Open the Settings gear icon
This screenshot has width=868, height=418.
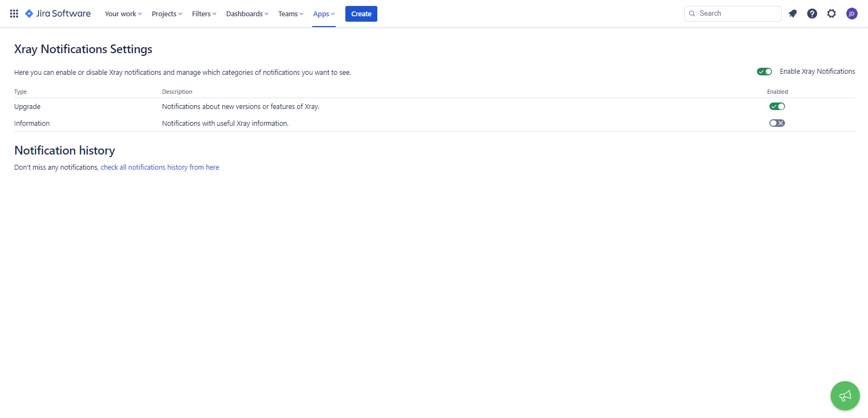click(x=832, y=14)
